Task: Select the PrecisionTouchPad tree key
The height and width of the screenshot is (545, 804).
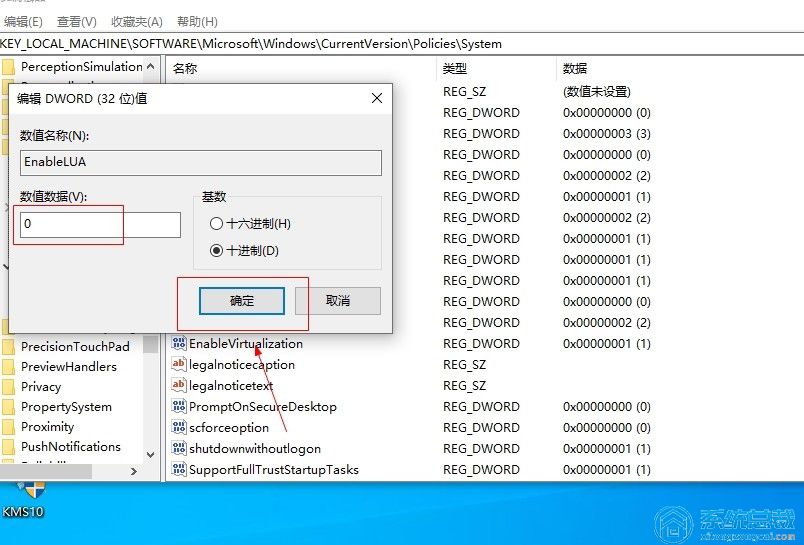Action: (x=75, y=347)
